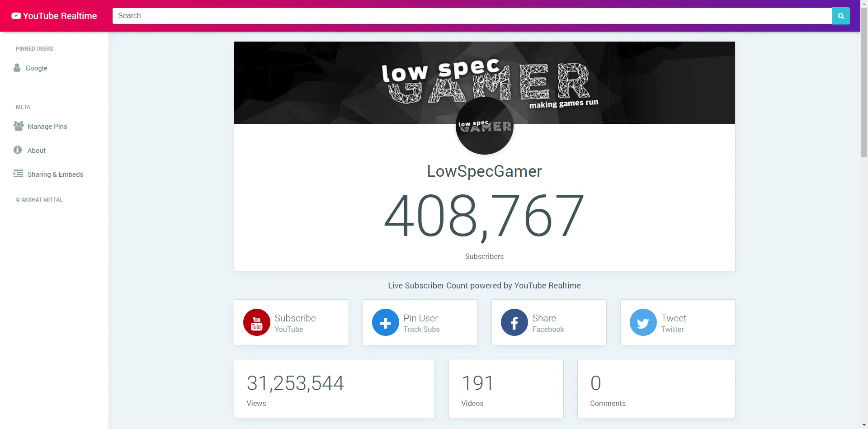
Task: Click the YouTube logo icon in header
Action: (16, 16)
